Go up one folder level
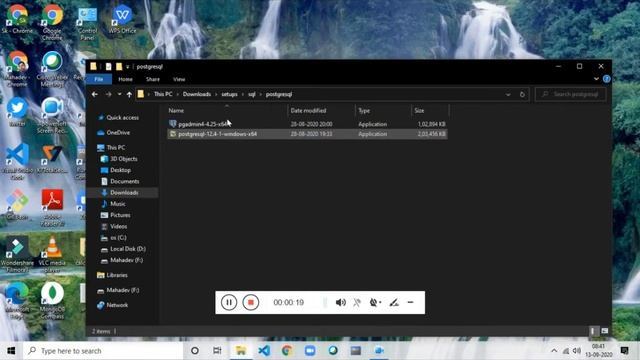Viewport: 640px width, 360px height. point(129,94)
